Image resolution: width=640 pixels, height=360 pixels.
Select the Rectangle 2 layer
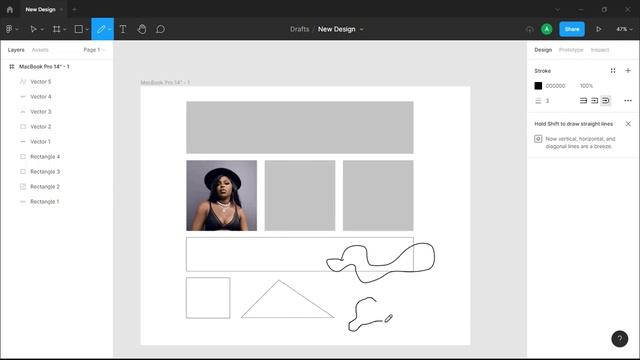45,187
